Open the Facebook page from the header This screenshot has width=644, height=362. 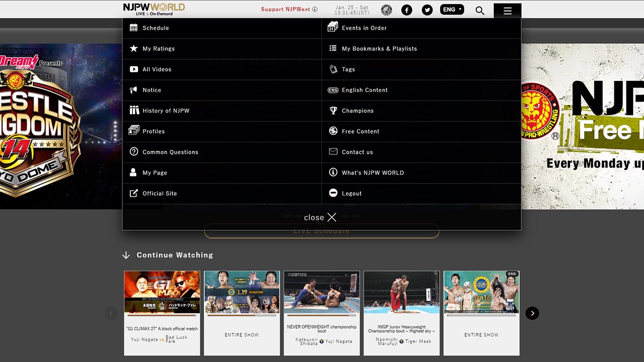click(x=407, y=10)
